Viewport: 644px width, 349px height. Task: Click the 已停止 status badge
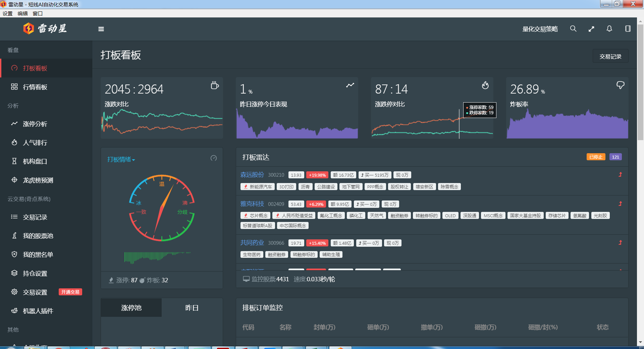596,157
